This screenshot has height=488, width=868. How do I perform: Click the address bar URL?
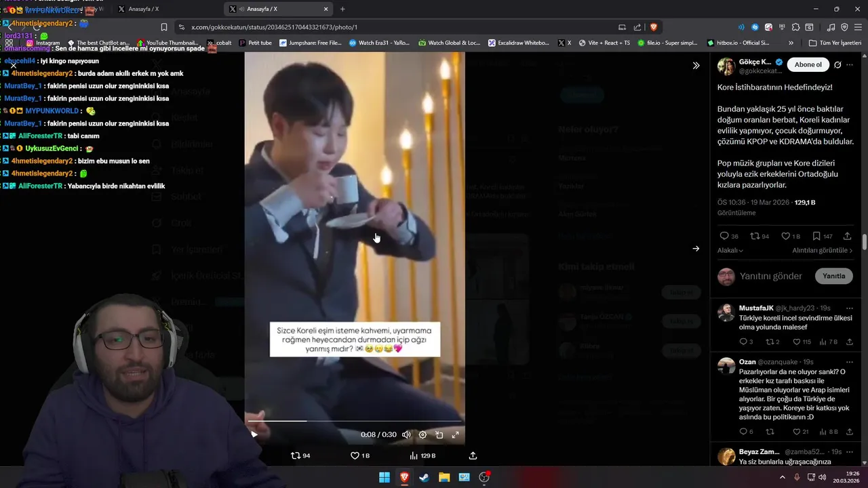(274, 27)
